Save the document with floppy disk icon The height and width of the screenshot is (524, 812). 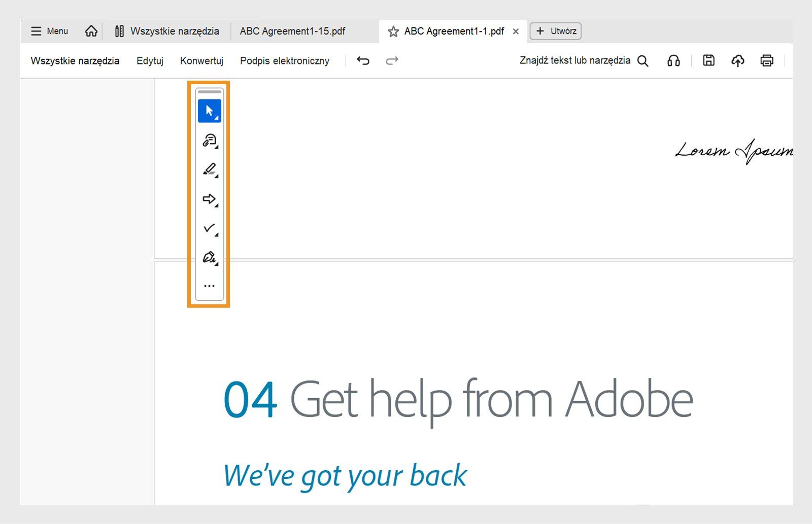click(708, 61)
